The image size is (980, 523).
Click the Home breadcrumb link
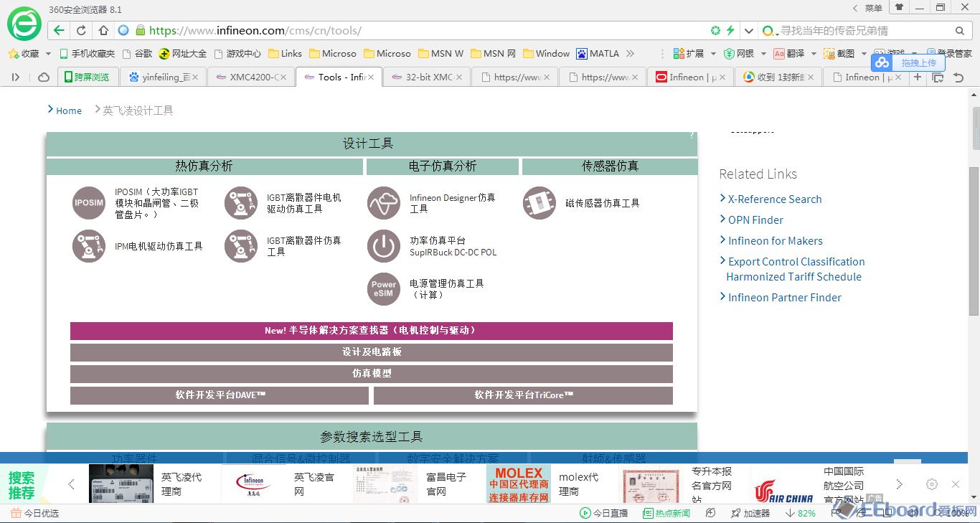[x=69, y=110]
